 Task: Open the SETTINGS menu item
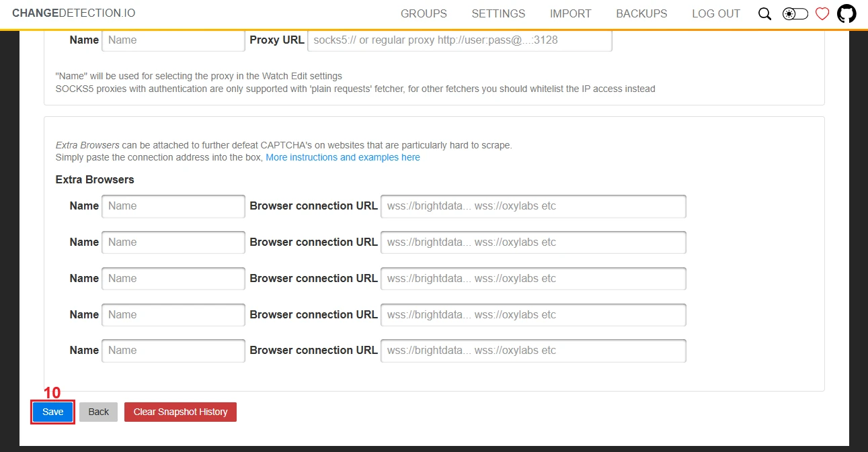[498, 13]
